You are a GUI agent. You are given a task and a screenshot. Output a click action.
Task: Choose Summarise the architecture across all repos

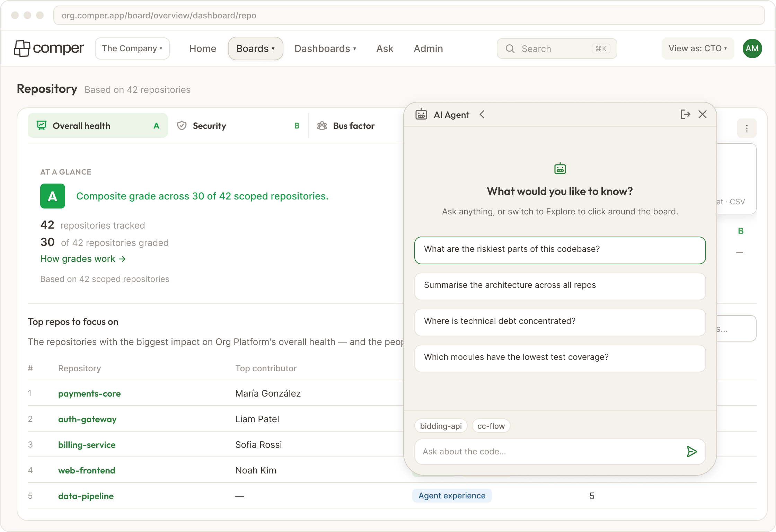tap(560, 286)
